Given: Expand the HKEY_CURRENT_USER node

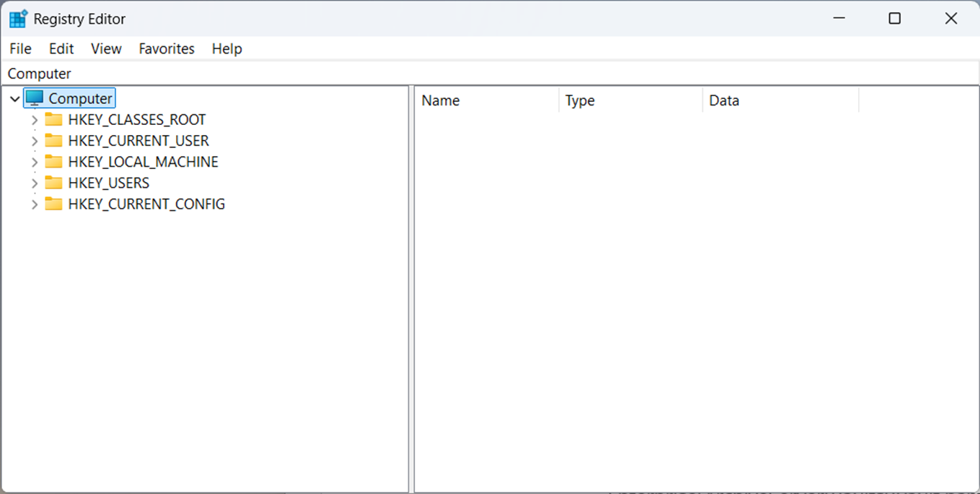Looking at the screenshot, I should click(34, 140).
